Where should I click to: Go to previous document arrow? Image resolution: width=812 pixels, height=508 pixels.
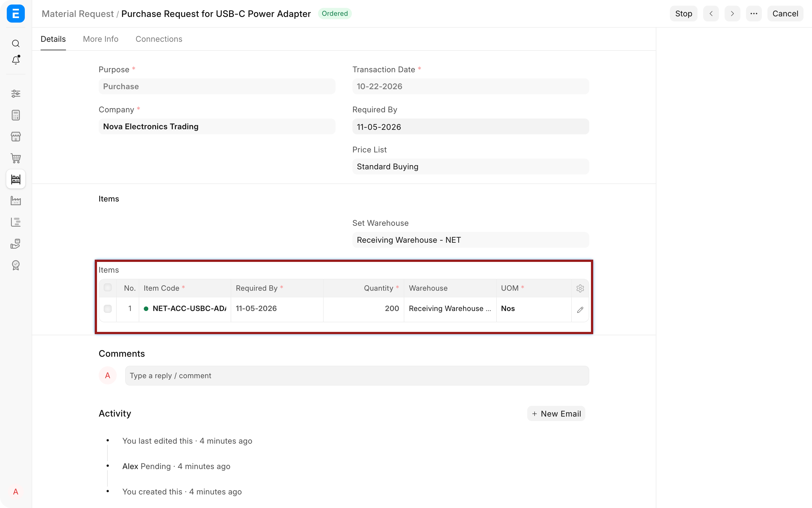pos(711,14)
